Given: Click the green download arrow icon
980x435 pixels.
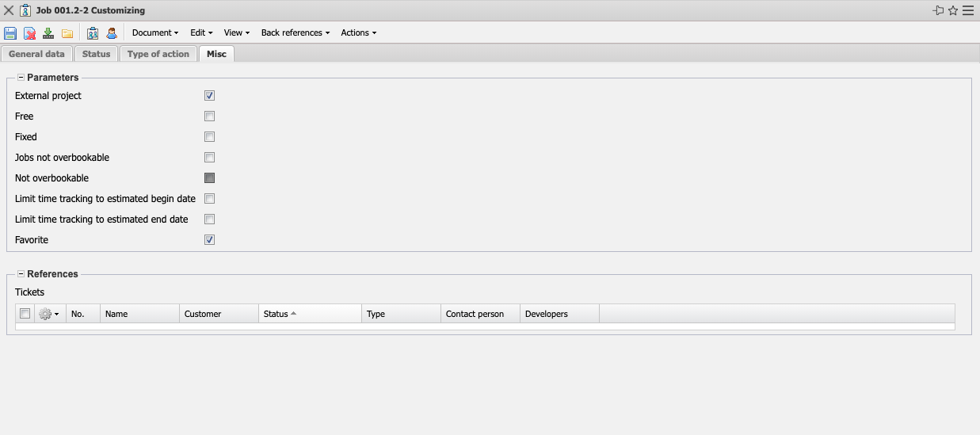Looking at the screenshot, I should pos(48,33).
